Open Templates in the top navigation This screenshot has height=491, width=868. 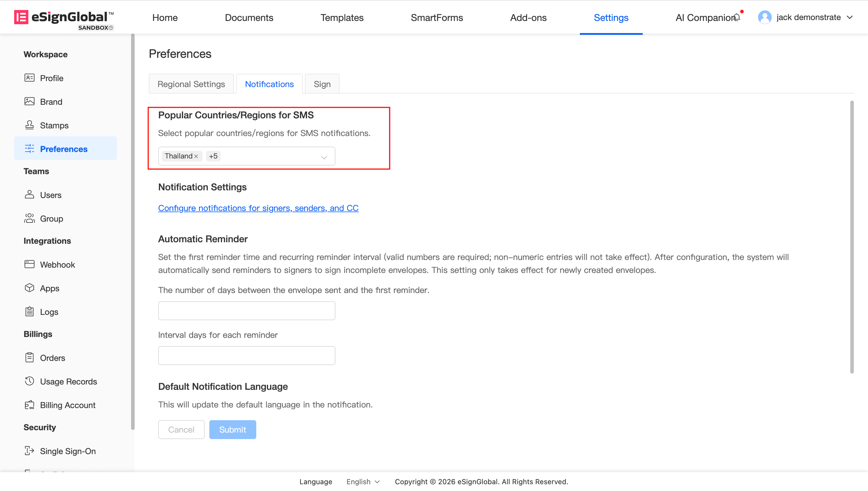coord(342,17)
